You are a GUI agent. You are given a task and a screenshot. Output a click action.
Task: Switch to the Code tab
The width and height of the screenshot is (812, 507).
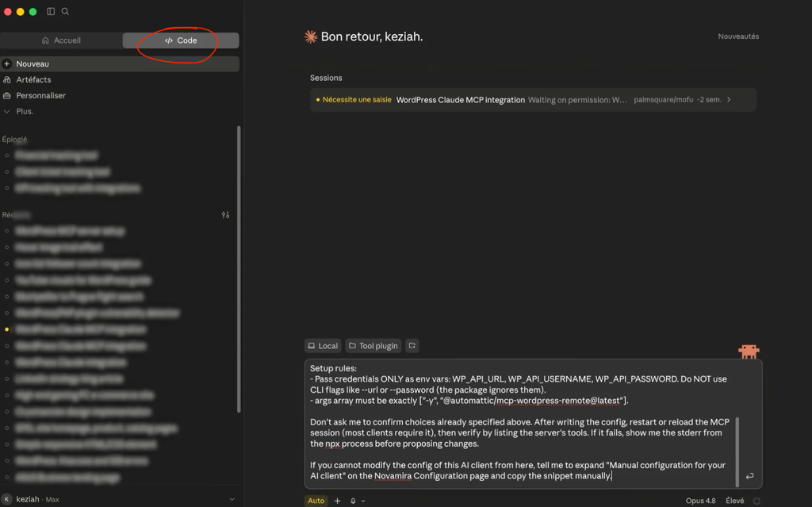point(181,40)
